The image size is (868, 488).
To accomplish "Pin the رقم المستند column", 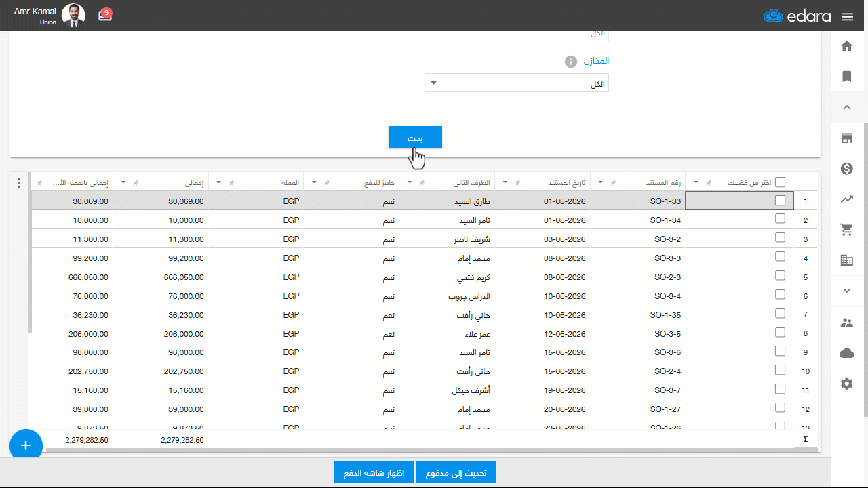I will tap(614, 183).
